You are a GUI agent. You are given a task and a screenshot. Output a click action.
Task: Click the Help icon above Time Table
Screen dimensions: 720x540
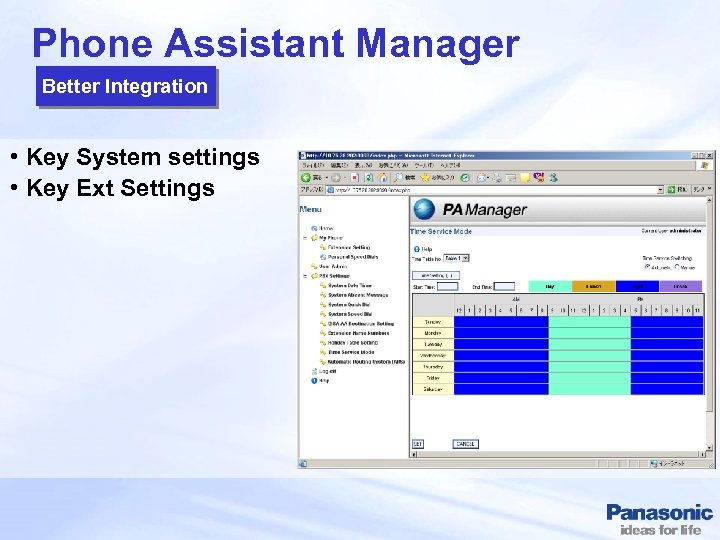(416, 249)
